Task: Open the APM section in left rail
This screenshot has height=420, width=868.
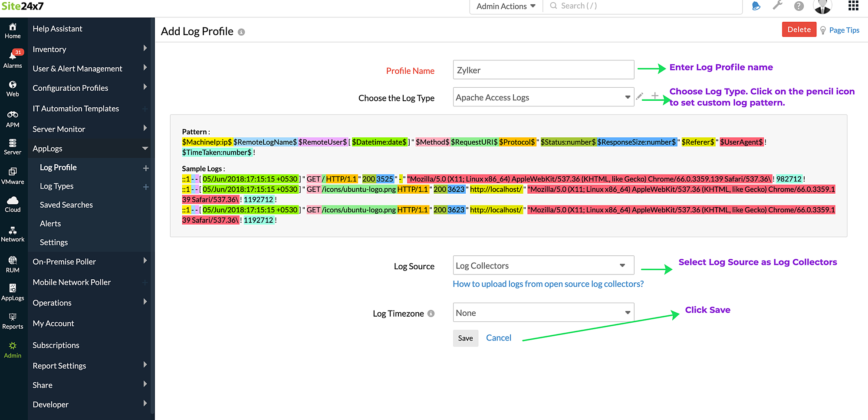Action: tap(13, 119)
